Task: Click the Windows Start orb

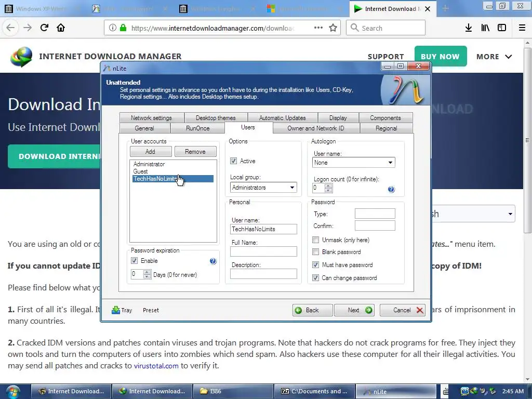Action: coord(13,392)
